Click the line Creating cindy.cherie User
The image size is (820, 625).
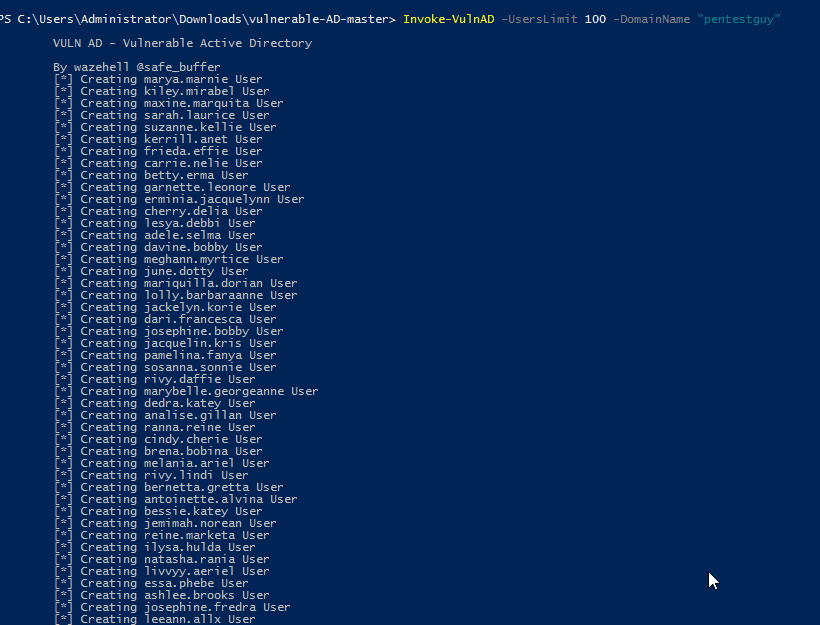coord(158,440)
